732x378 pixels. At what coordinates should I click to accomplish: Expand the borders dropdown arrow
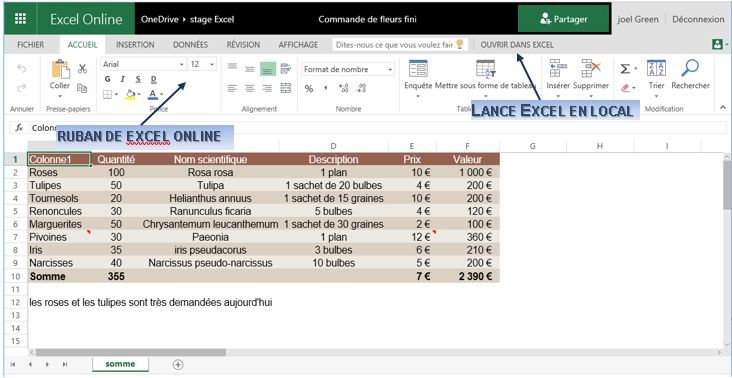point(116,95)
